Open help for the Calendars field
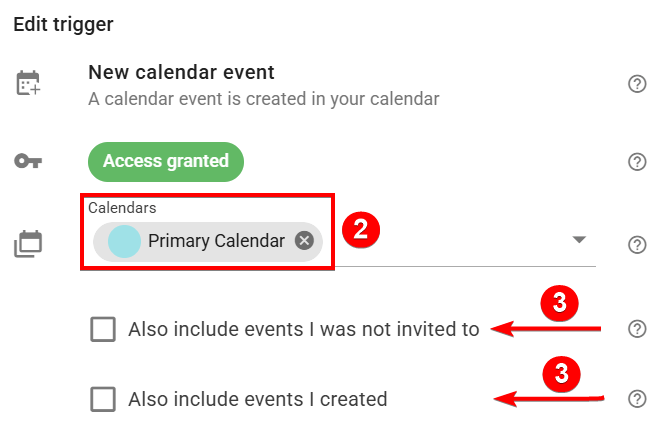The width and height of the screenshot is (670, 439). coord(637,244)
